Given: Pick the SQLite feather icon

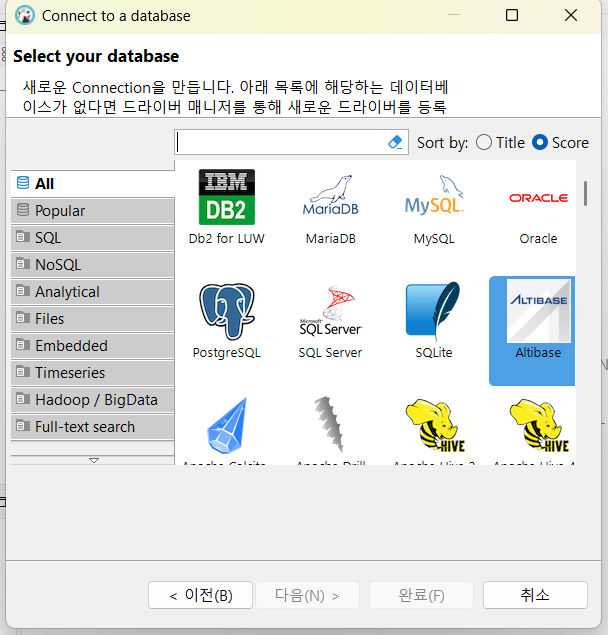Looking at the screenshot, I should [433, 311].
